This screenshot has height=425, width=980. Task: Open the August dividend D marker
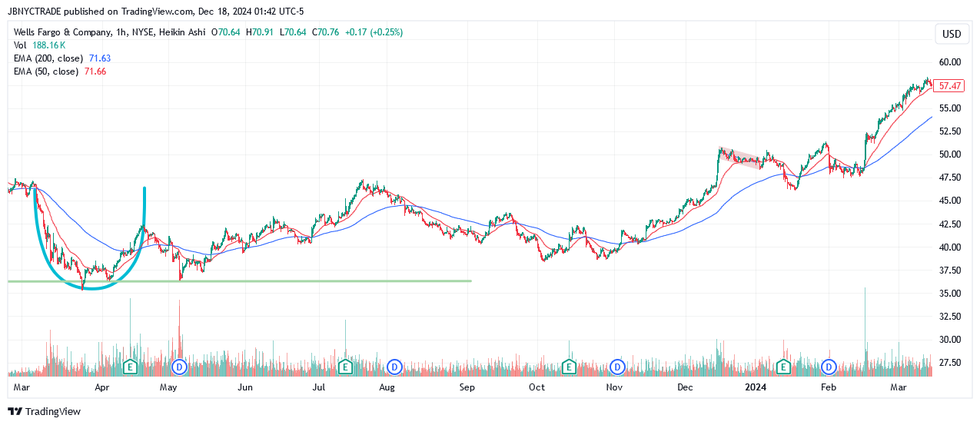395,366
